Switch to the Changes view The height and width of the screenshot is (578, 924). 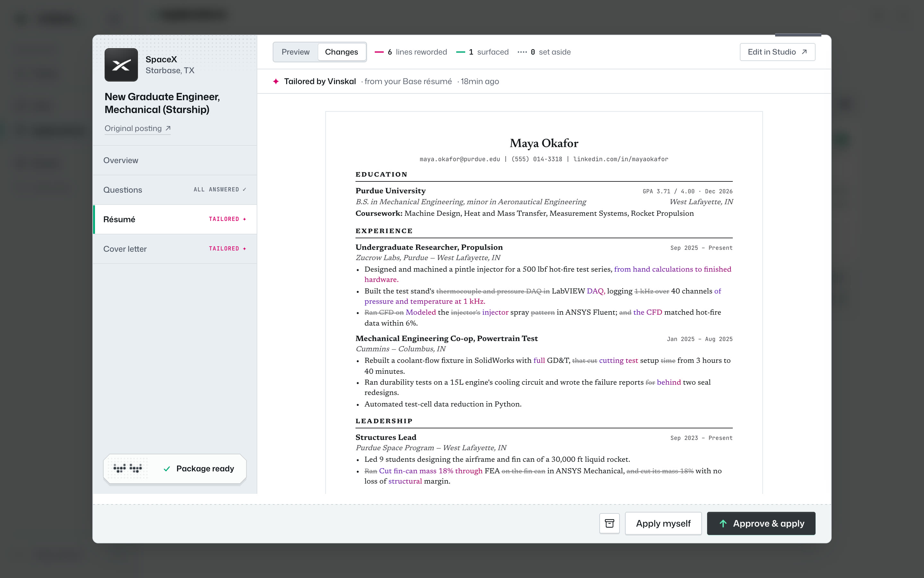[x=341, y=52]
